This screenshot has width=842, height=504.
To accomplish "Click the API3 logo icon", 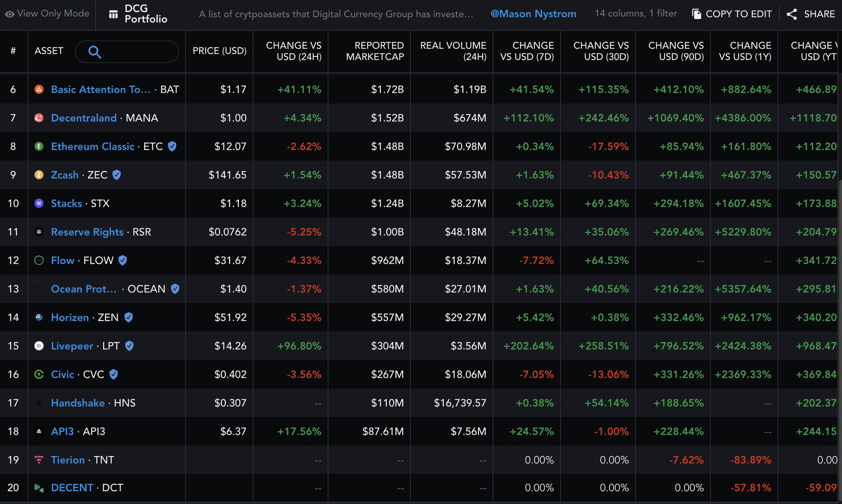I will coord(39,431).
